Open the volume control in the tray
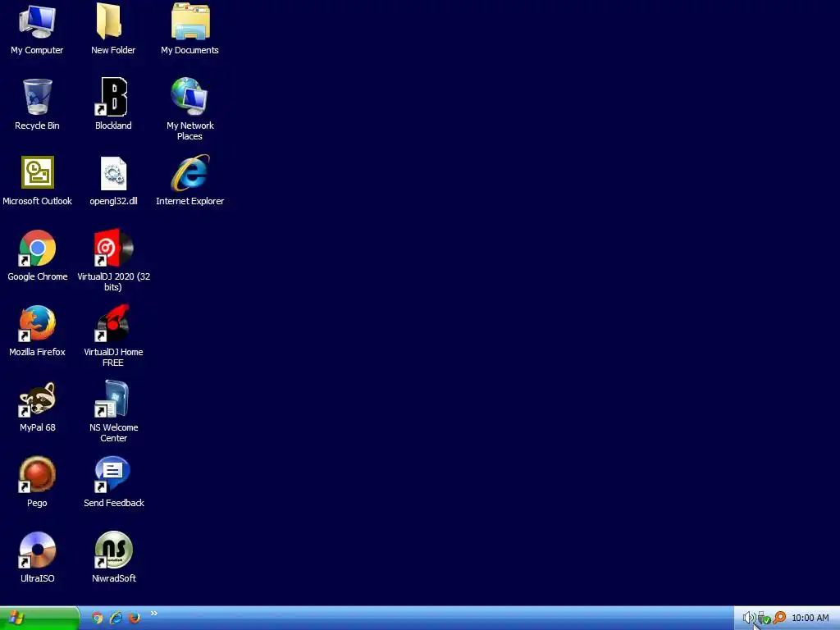This screenshot has height=630, width=840. coord(748,619)
